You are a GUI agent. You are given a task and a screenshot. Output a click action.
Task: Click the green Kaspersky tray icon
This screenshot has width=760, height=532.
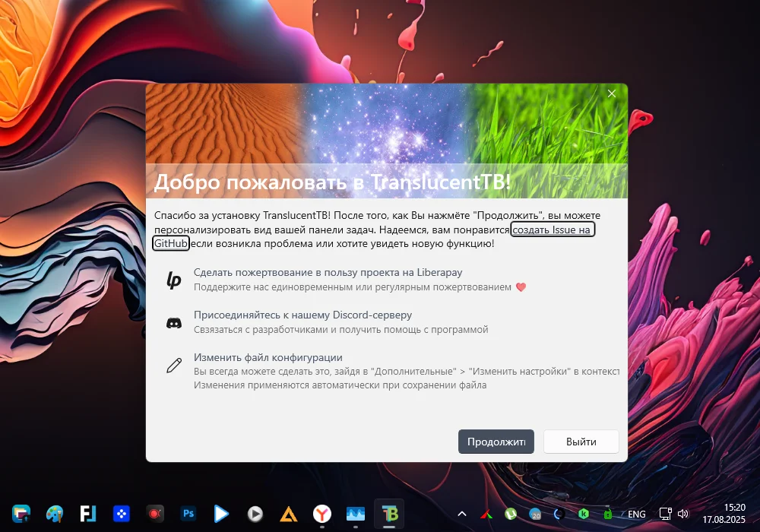[584, 514]
